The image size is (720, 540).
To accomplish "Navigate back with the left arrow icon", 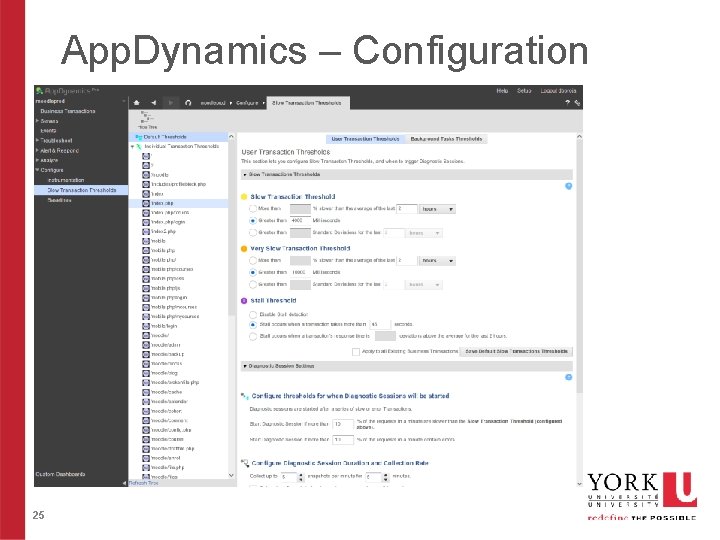I will pyautogui.click(x=153, y=103).
